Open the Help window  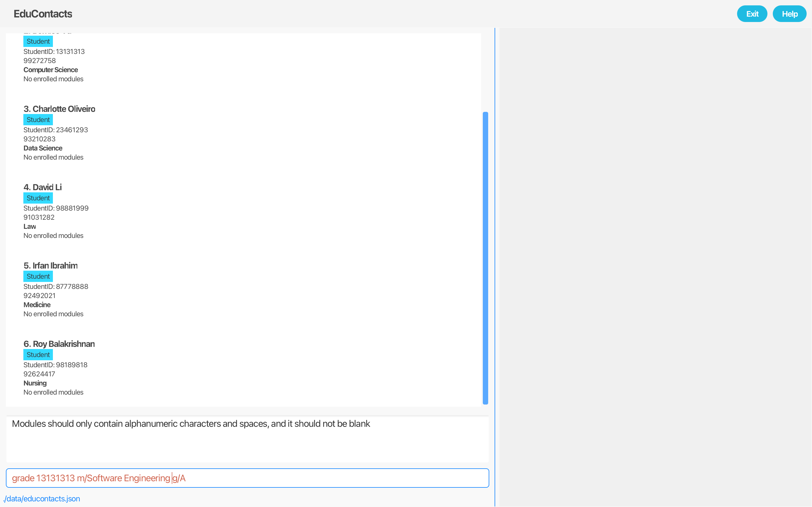pyautogui.click(x=789, y=14)
